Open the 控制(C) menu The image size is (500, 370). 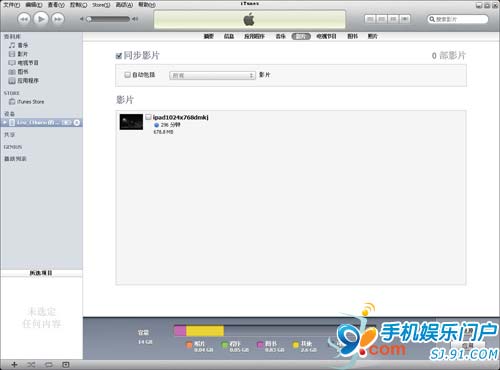tap(78, 5)
